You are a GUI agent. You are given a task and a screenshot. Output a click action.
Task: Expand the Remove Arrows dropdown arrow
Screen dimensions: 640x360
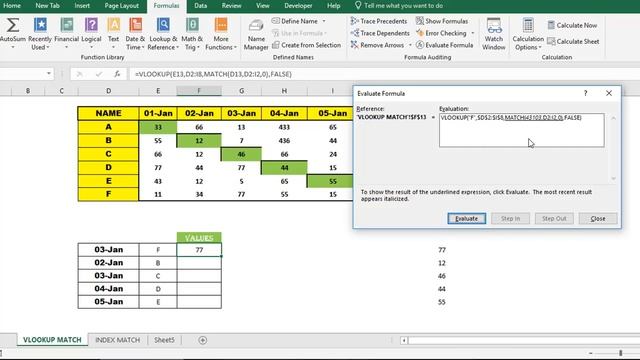pos(410,45)
